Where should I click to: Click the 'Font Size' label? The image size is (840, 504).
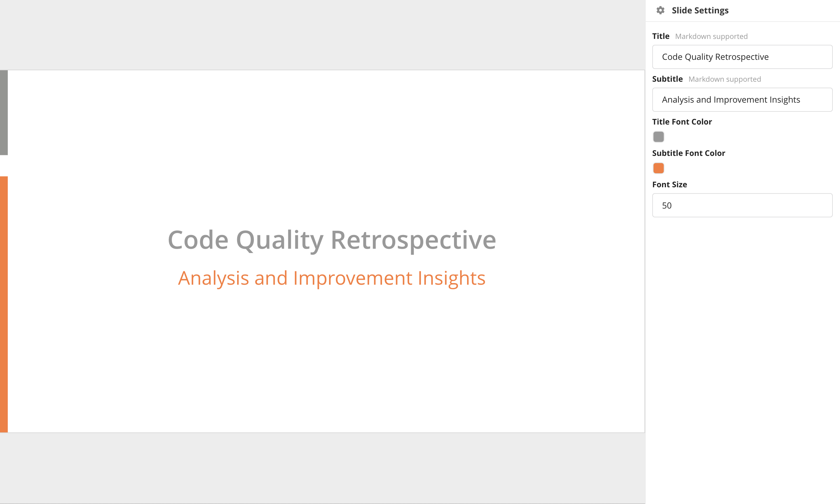tap(670, 184)
